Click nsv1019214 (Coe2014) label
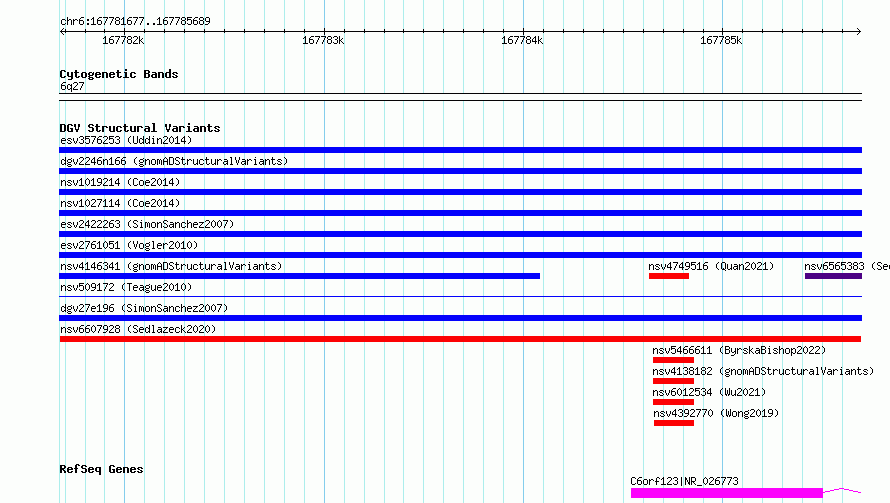 point(120,182)
